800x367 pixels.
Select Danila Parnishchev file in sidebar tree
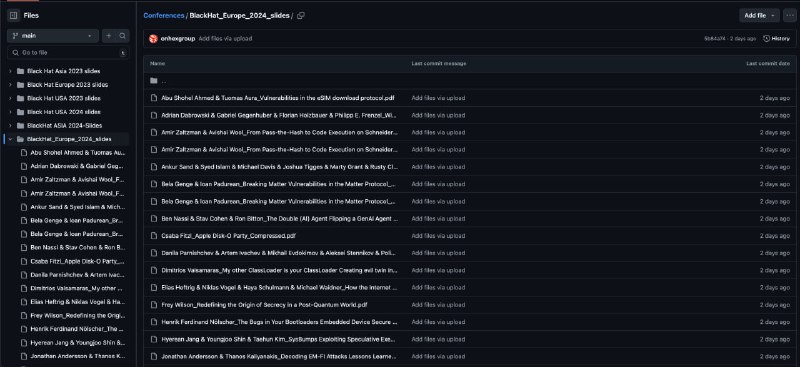coord(78,275)
